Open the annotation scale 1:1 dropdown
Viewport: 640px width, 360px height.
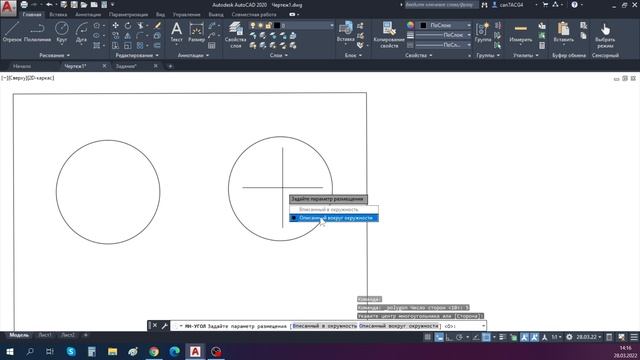(556, 337)
